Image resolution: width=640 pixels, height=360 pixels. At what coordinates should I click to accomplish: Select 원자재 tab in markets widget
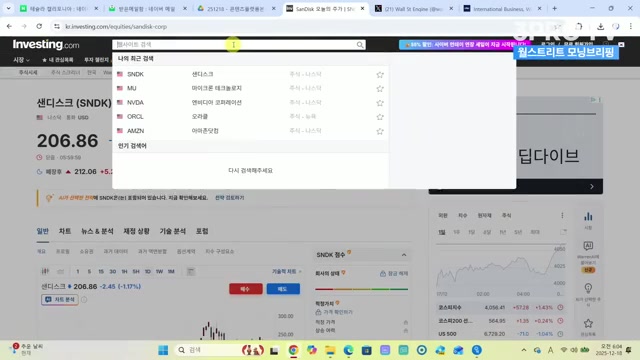(x=484, y=216)
